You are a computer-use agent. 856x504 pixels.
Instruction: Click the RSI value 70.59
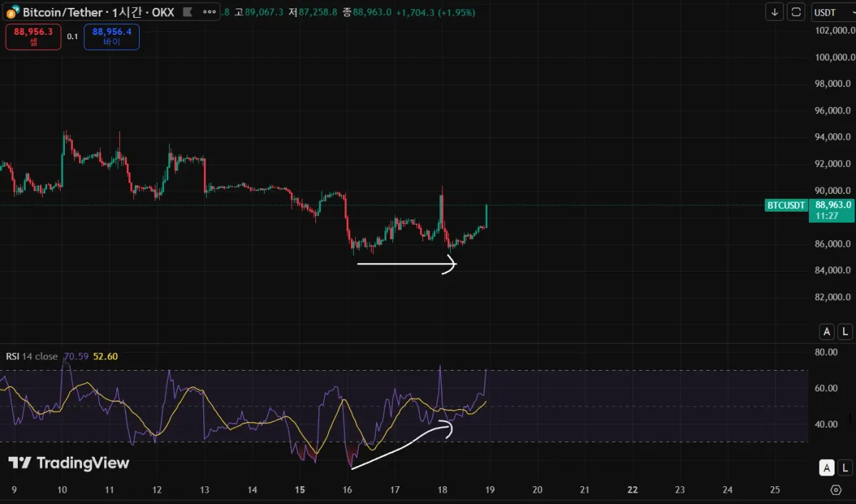coord(76,356)
